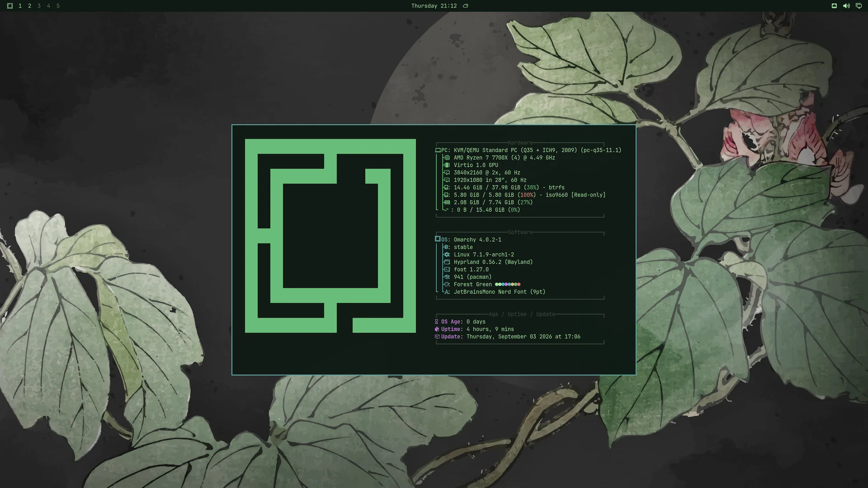Click the RAM icon next to 2.08 GiB
The height and width of the screenshot is (488, 868).
click(447, 202)
